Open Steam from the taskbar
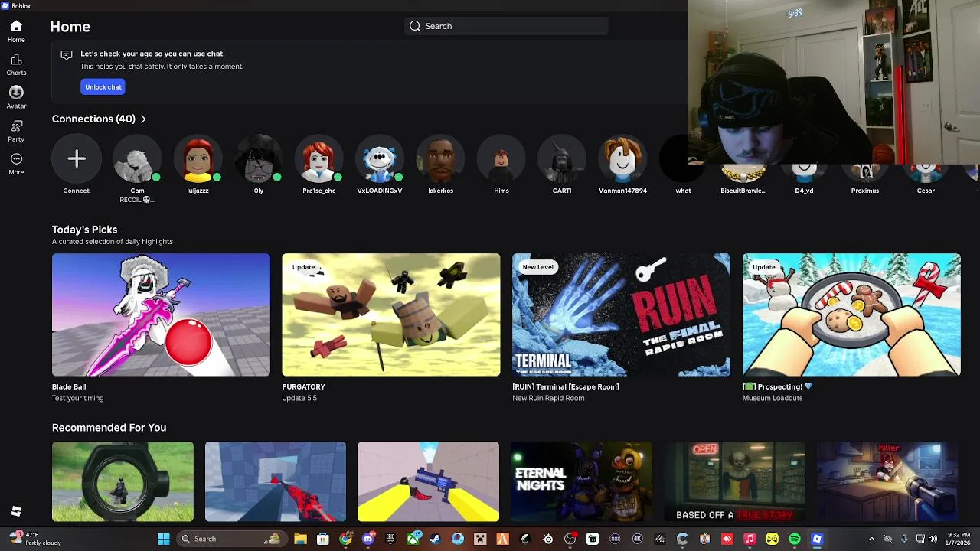 (435, 539)
